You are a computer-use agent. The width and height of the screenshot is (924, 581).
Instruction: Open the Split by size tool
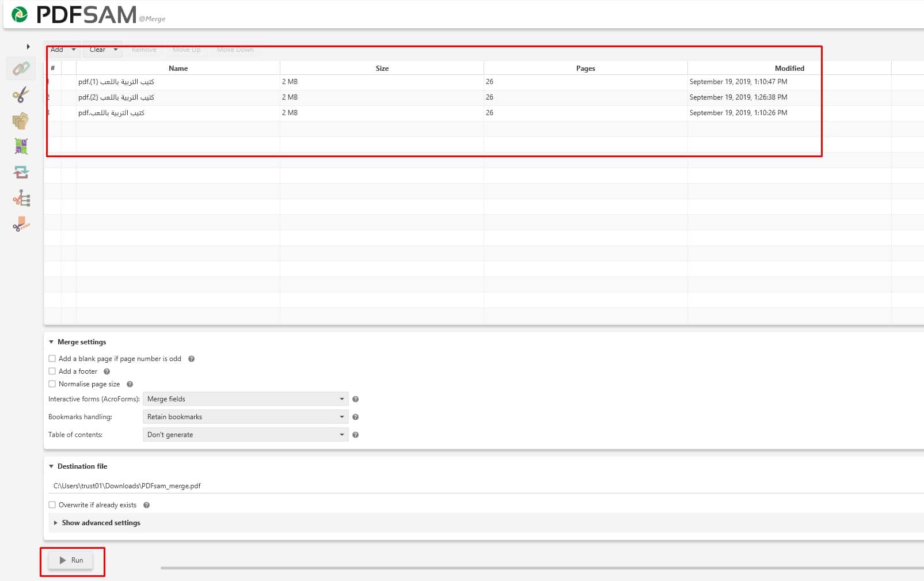[21, 225]
